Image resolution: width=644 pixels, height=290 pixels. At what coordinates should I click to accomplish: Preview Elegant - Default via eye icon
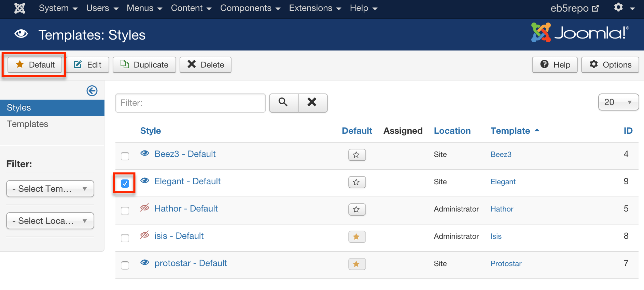click(x=145, y=180)
